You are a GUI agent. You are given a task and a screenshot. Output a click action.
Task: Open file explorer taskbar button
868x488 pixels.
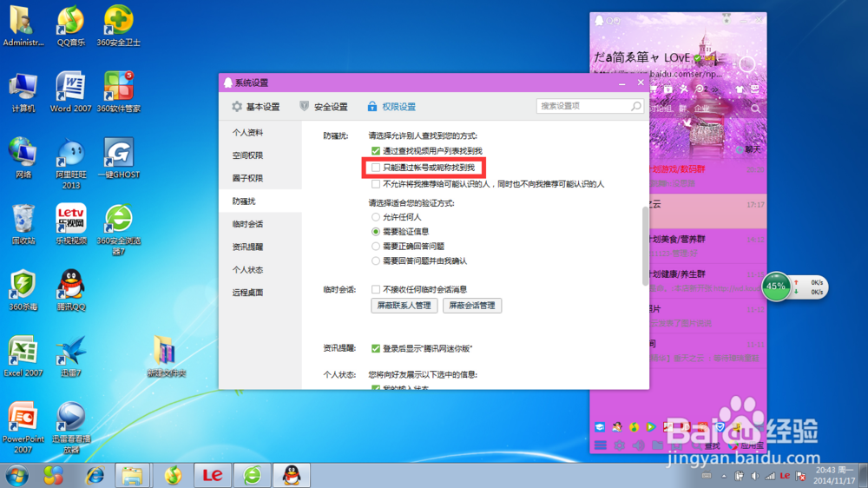(x=132, y=475)
